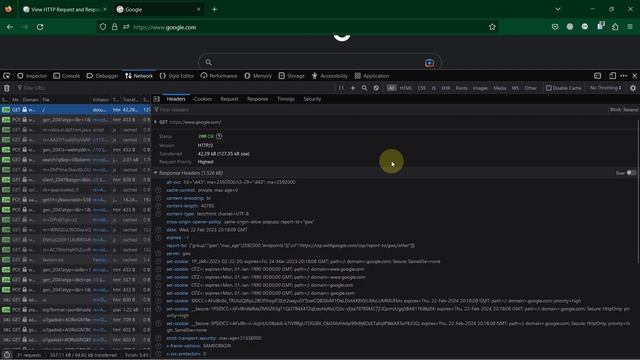Image resolution: width=640 pixels, height=360 pixels.
Task: Click the Google search magnifier icon
Action: [x=209, y=62]
